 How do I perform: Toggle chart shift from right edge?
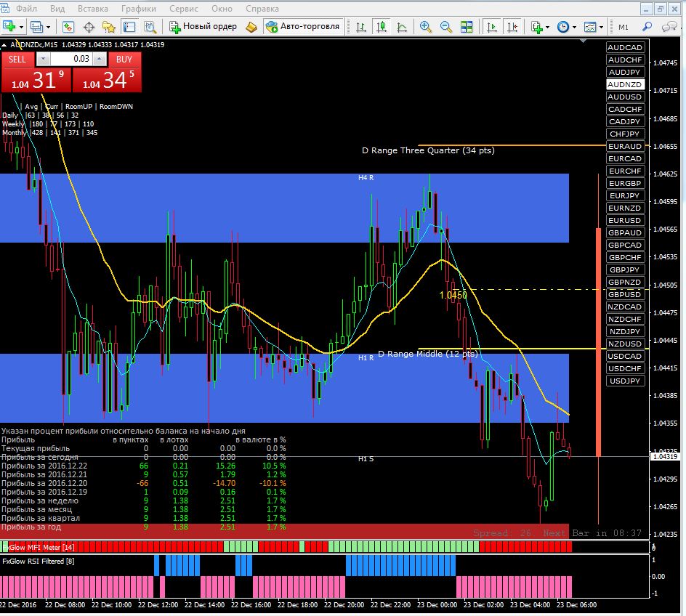click(x=512, y=27)
